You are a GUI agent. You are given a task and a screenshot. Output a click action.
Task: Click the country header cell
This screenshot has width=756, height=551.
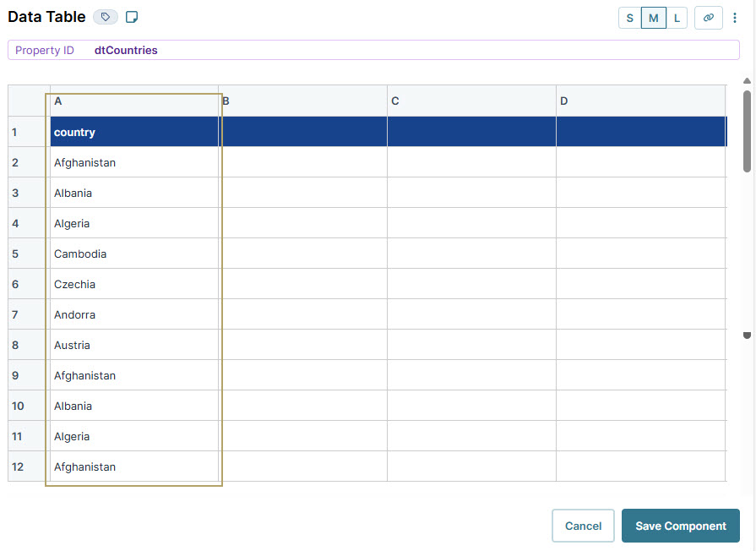coord(134,132)
